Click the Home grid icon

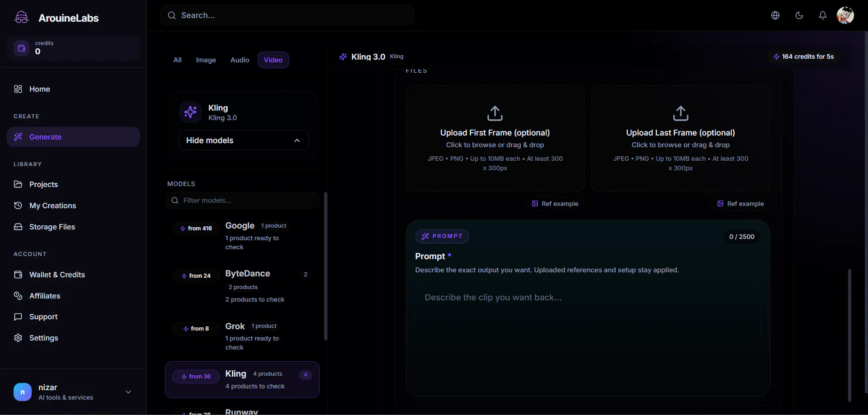click(x=18, y=89)
